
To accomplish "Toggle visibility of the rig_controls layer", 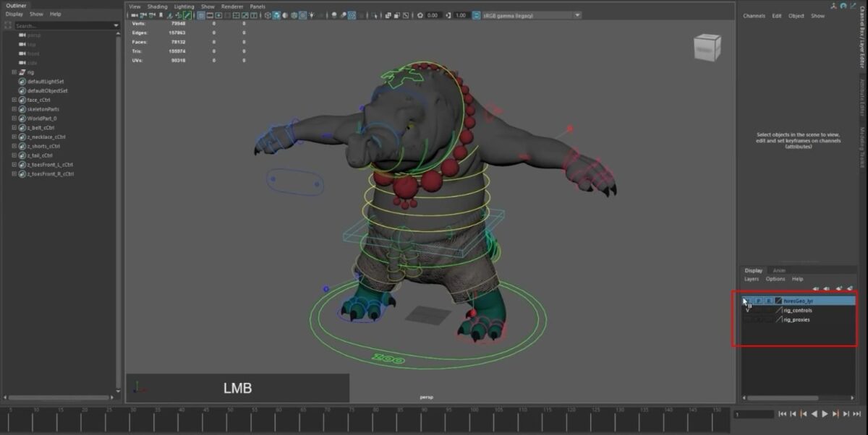I will click(747, 310).
